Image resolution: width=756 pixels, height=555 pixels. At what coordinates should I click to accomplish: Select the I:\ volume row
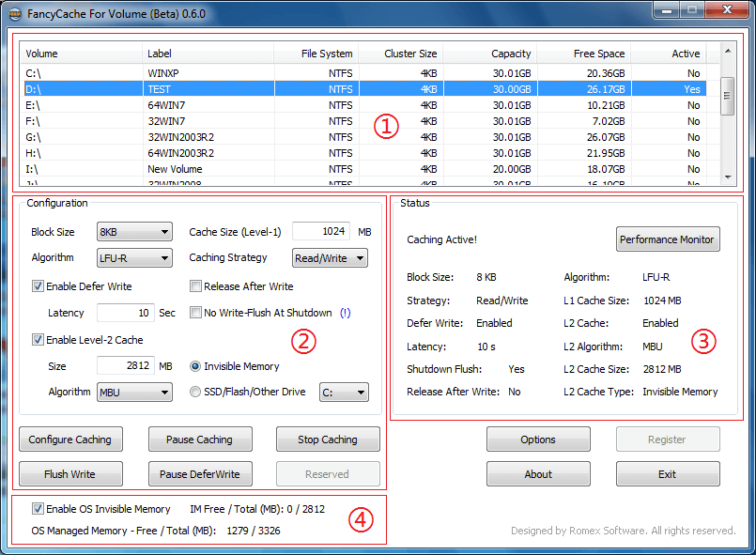point(365,169)
